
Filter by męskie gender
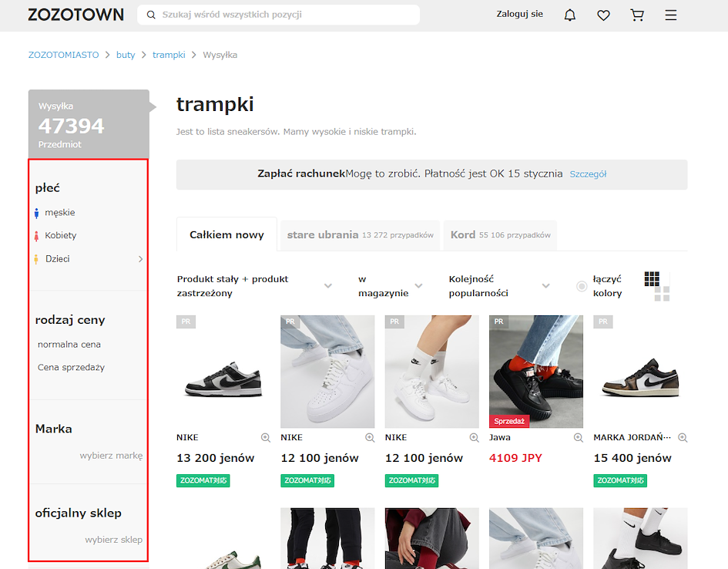point(60,213)
